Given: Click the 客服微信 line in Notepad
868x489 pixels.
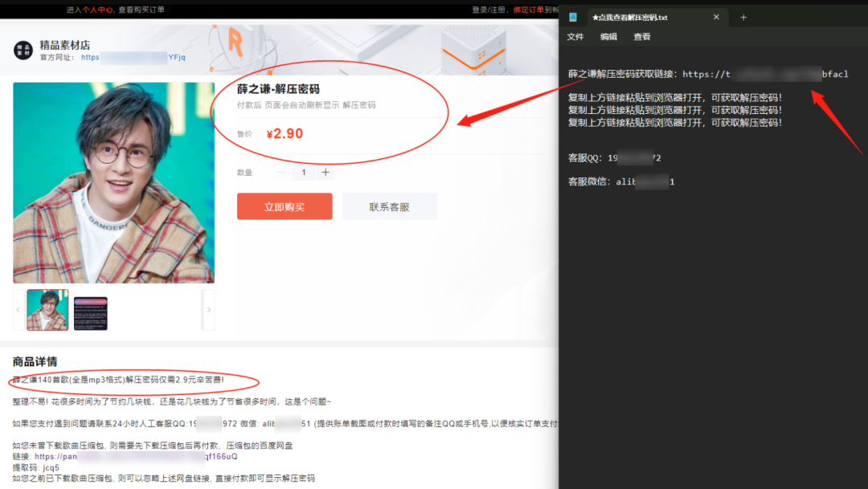Looking at the screenshot, I should click(x=621, y=181).
